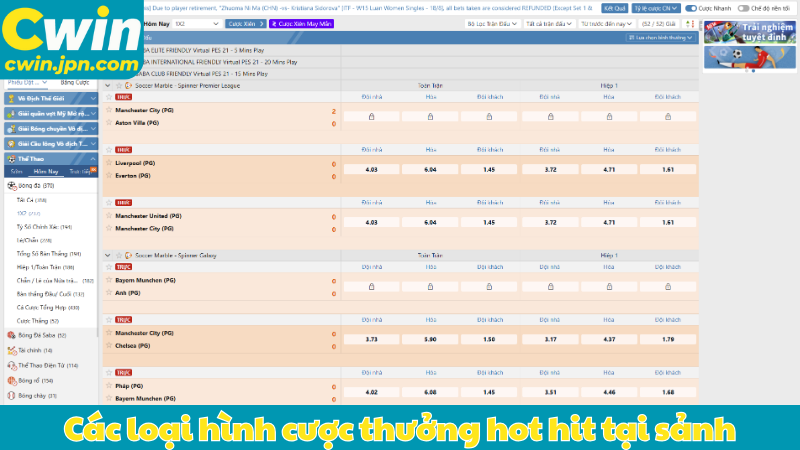Click the Bóng Đá Saba icon
Viewport: 800px width, 450px height.
coord(11,335)
